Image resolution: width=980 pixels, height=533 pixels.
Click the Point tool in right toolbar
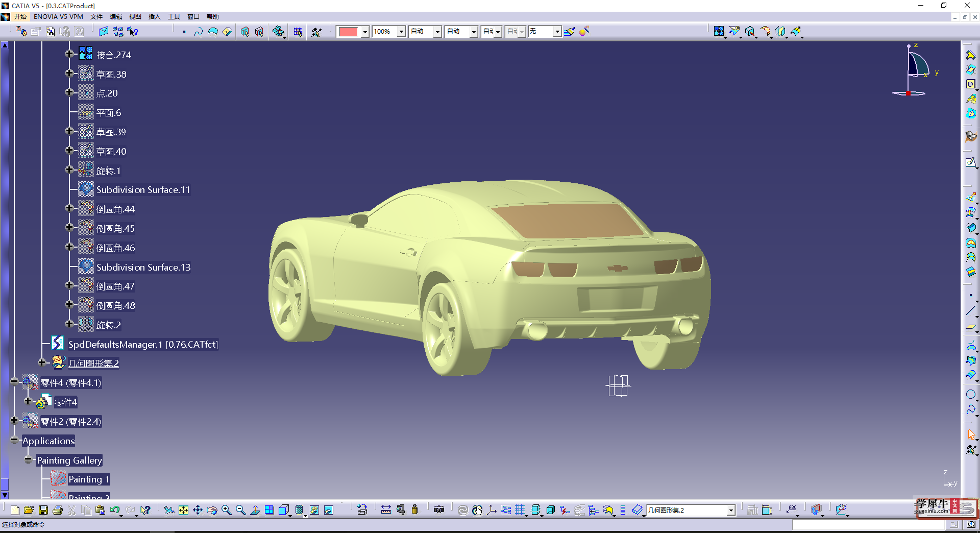coord(971,296)
